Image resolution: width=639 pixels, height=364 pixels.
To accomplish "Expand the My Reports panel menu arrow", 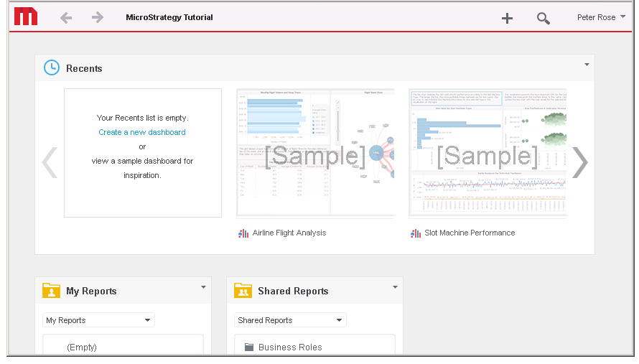I will [203, 287].
